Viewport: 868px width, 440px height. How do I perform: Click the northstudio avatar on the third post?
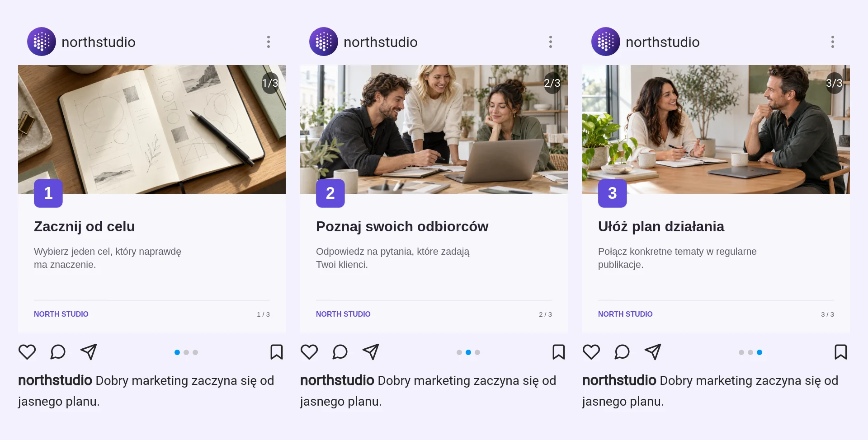coord(606,42)
